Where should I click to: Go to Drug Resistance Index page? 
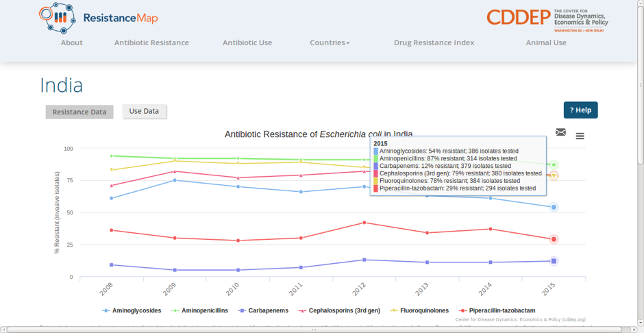pyautogui.click(x=434, y=42)
